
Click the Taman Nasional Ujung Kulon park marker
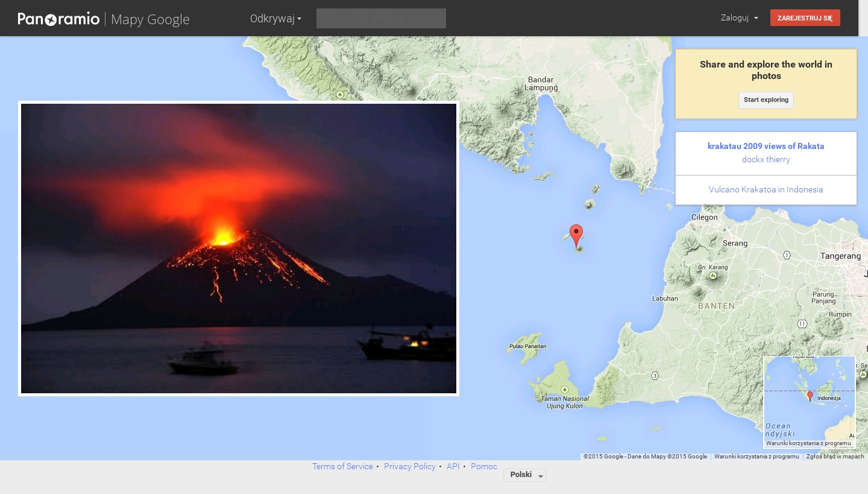(565, 390)
